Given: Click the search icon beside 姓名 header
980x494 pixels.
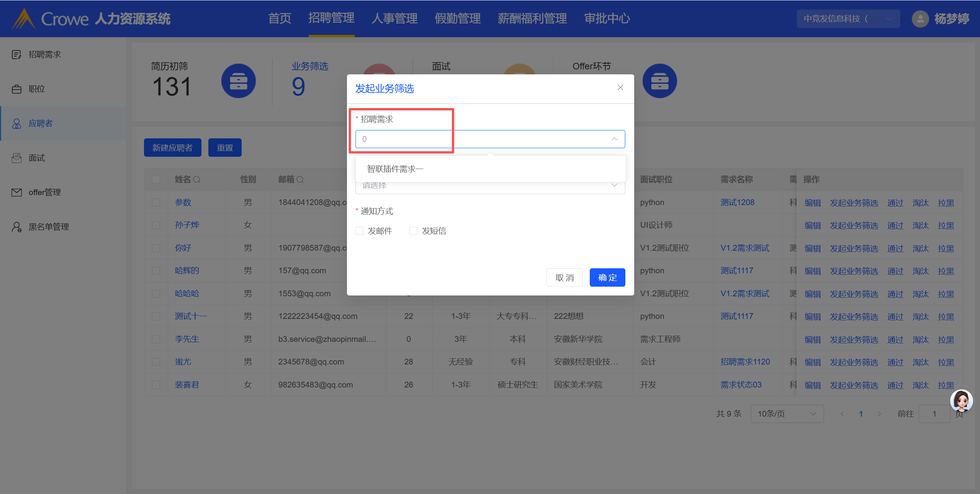Looking at the screenshot, I should coord(197,179).
